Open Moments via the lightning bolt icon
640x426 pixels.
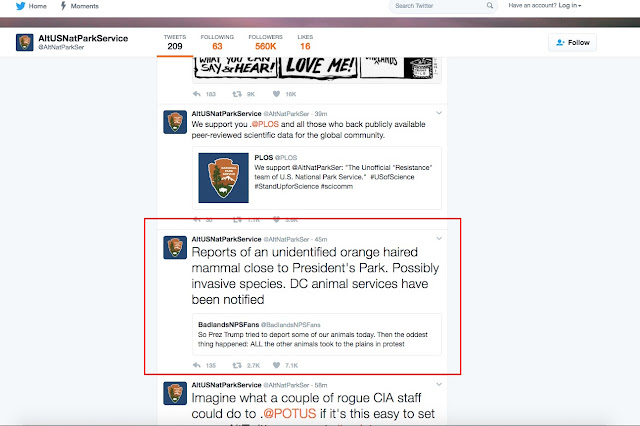point(63,6)
